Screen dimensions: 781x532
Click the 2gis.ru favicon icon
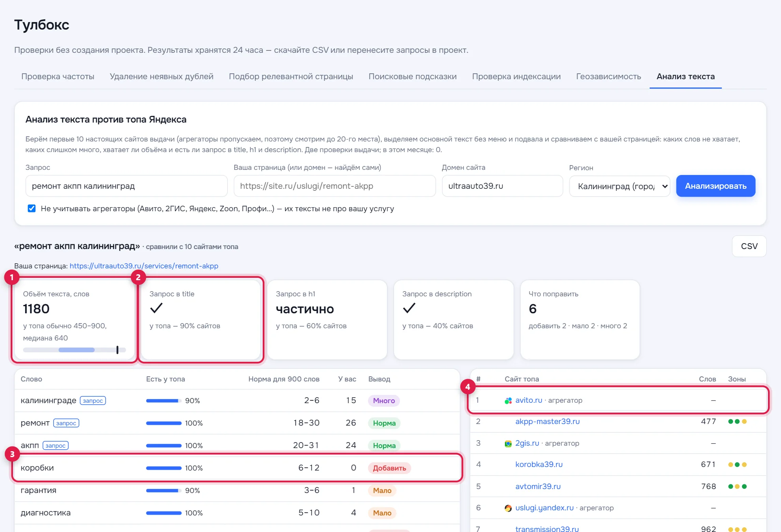click(x=508, y=443)
